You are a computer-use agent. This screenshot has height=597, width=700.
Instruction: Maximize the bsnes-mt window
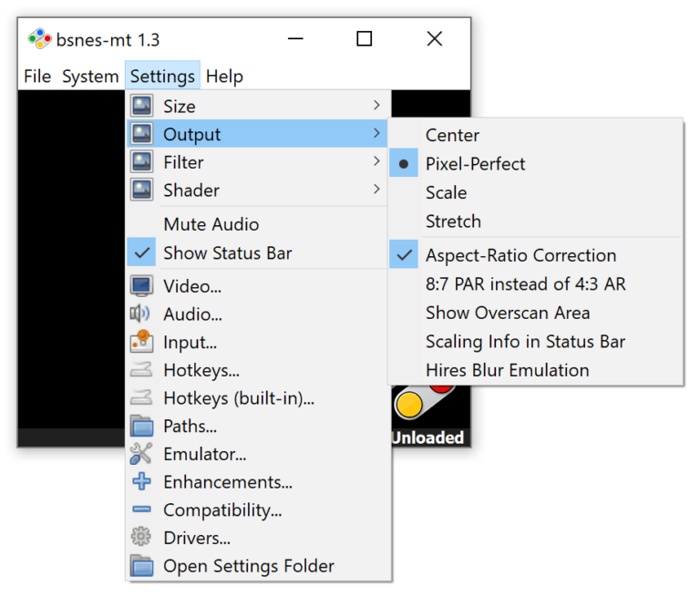coord(365,39)
